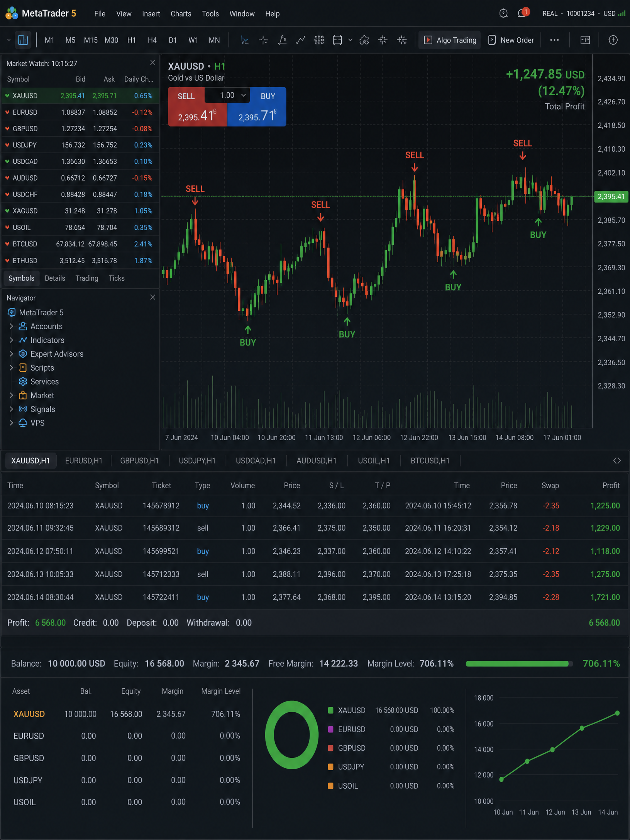Click the cloud sync toolbar icon
The height and width of the screenshot is (840, 630).
pyautogui.click(x=364, y=40)
